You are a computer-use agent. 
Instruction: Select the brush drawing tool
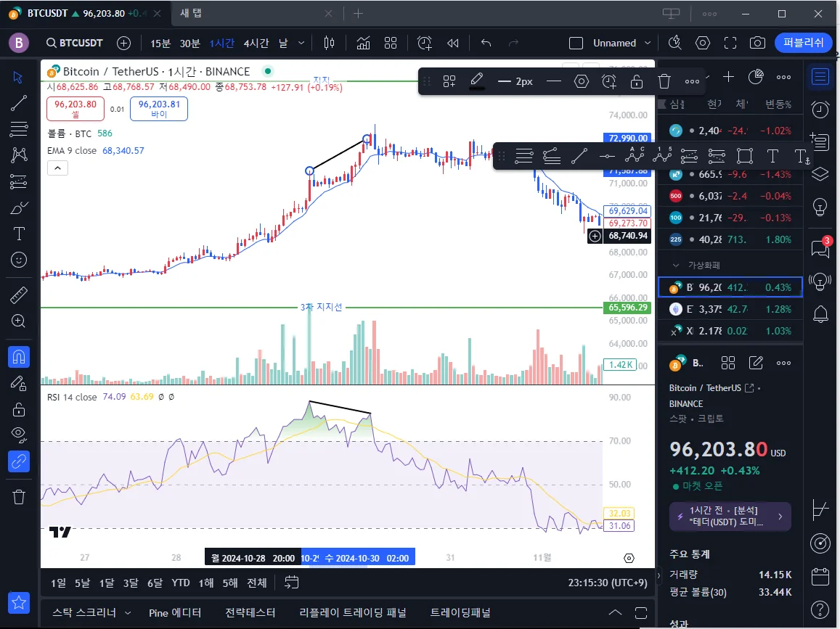(x=18, y=207)
